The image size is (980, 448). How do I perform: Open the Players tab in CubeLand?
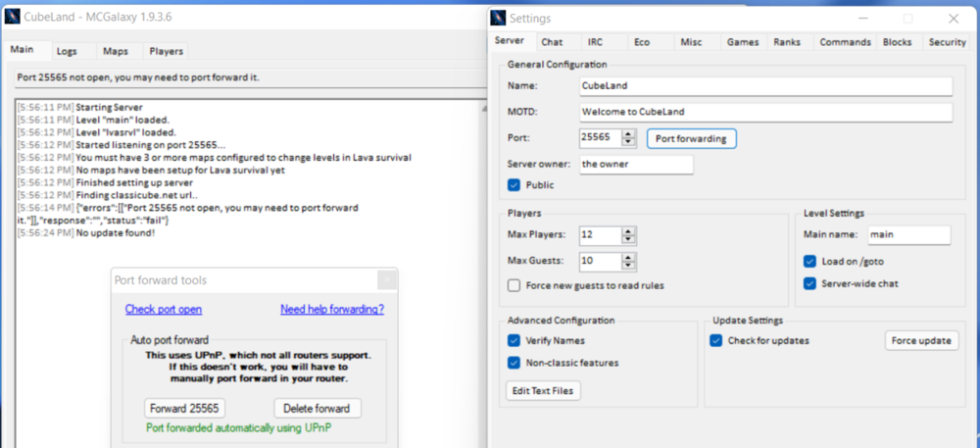pyautogui.click(x=166, y=51)
